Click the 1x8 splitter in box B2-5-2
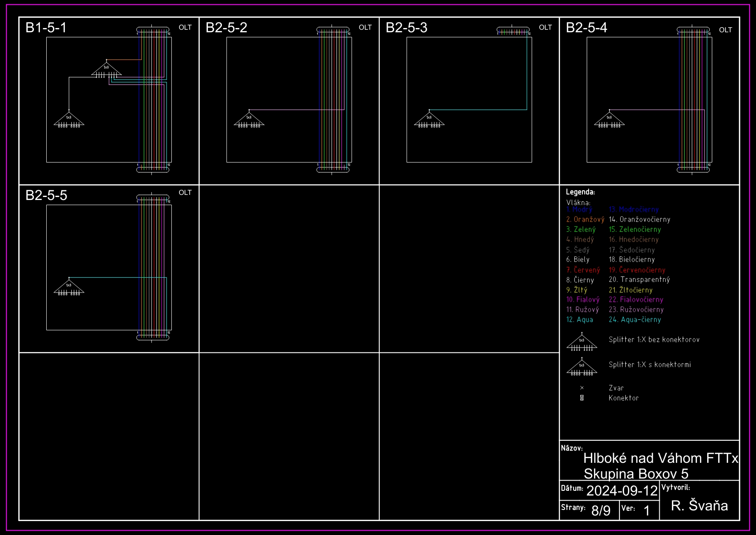This screenshot has width=756, height=535. click(249, 119)
